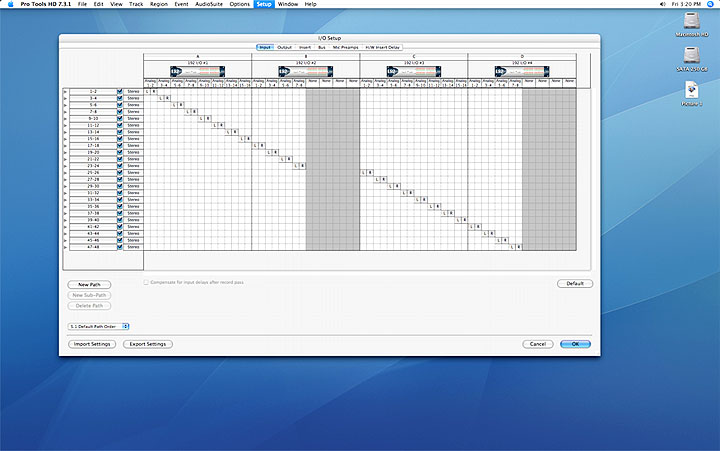720x451 pixels.
Task: Uncheck the active box for path 13-14
Action: 120,132
